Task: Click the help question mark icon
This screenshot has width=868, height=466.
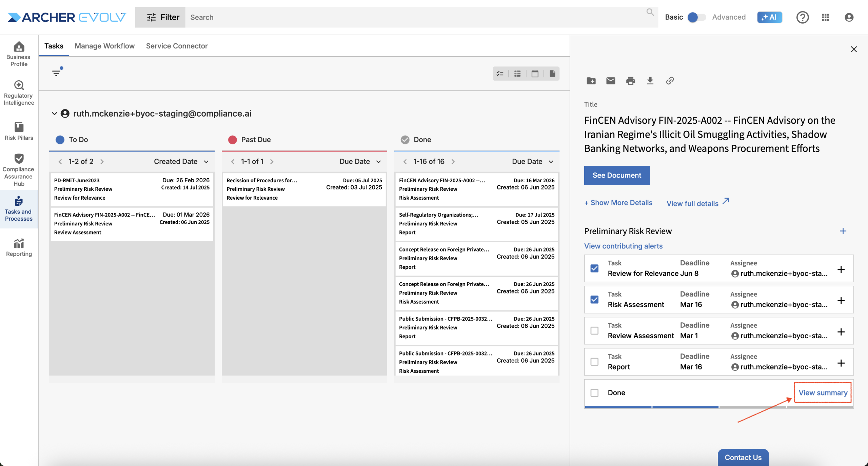Action: coord(802,17)
